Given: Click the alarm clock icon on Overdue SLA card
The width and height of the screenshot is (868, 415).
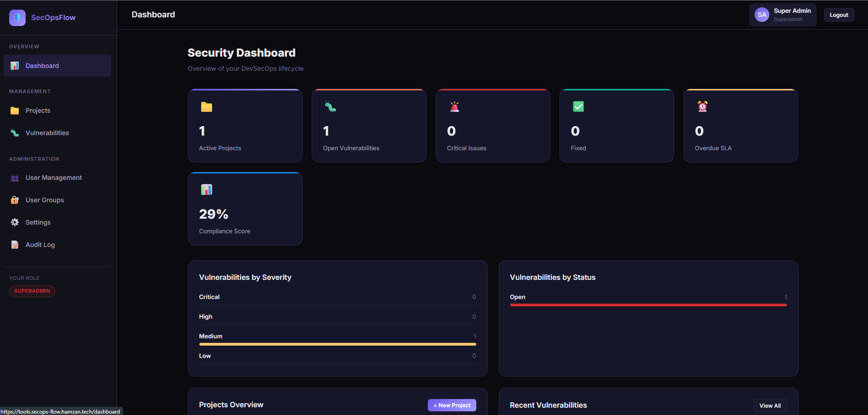Looking at the screenshot, I should pos(702,107).
